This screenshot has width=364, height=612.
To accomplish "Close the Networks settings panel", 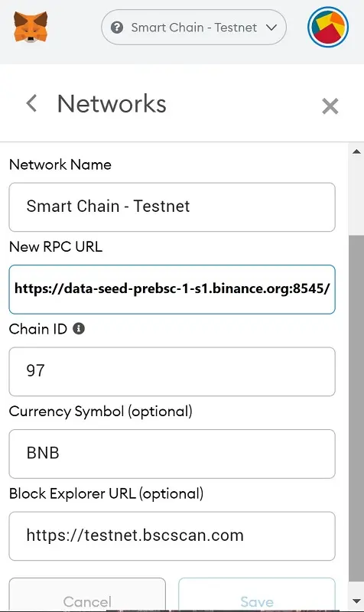I will [330, 106].
